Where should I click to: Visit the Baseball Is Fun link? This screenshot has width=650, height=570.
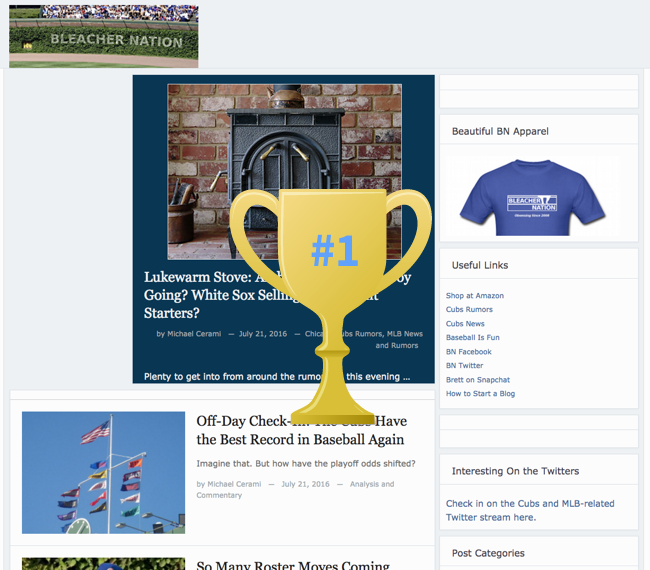473,337
